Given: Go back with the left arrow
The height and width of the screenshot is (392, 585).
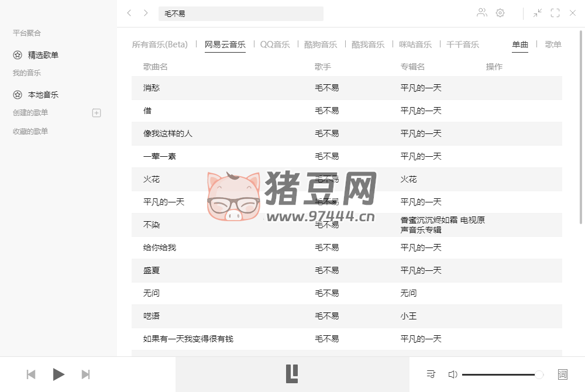Looking at the screenshot, I should point(129,13).
